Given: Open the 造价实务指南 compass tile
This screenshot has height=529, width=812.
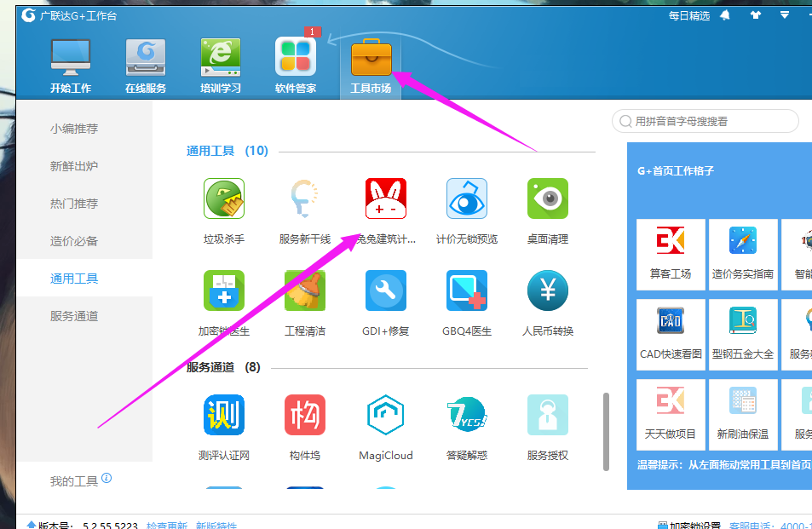Looking at the screenshot, I should (743, 254).
